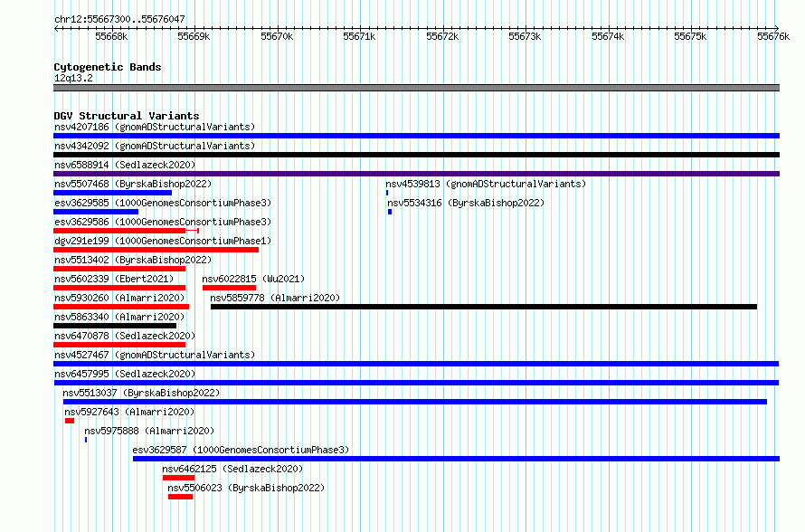
Task: Click the 55676k ruler position
Action: (x=773, y=36)
